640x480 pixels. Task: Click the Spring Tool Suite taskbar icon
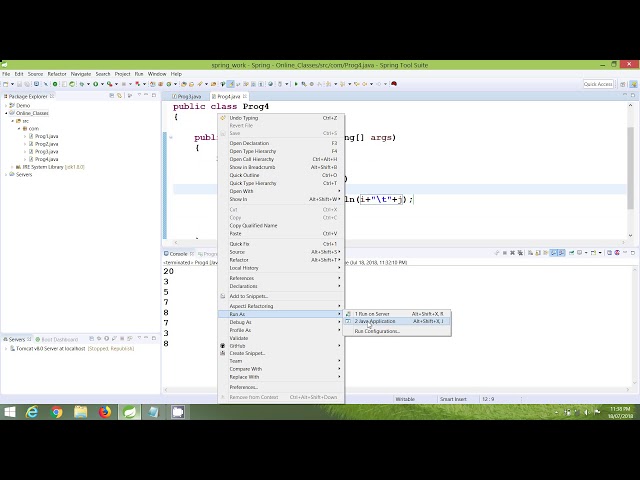[x=129, y=412]
